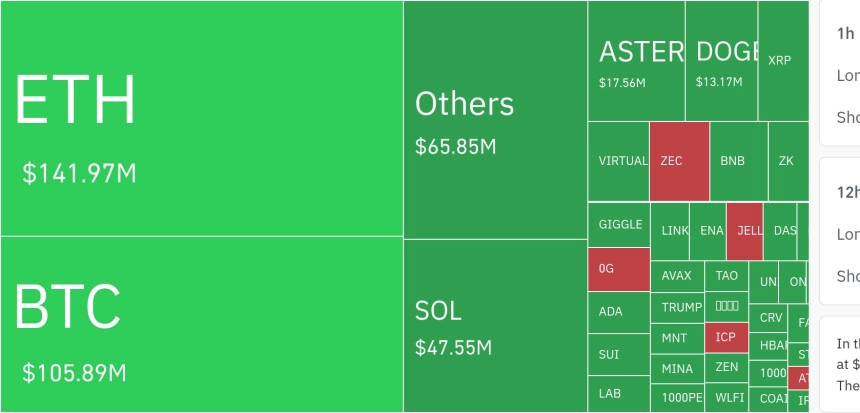Click the red ZEC tile
This screenshot has height=413, width=860.
point(679,161)
